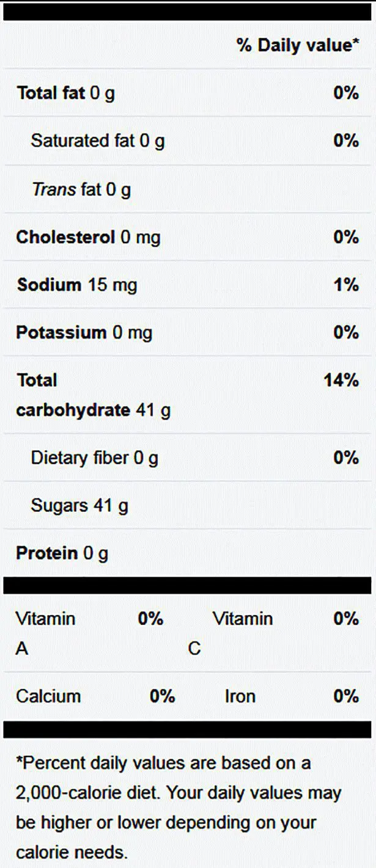Click the Protein 0 g label
Image resolution: width=376 pixels, height=868 pixels.
(62, 553)
